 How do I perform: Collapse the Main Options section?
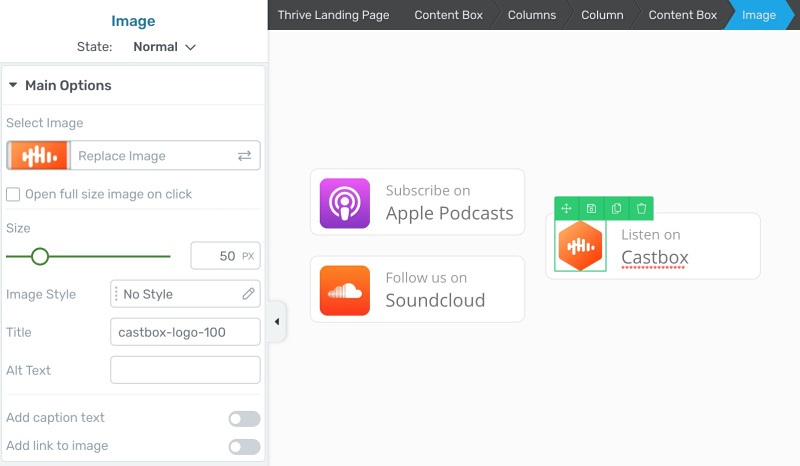pos(13,85)
